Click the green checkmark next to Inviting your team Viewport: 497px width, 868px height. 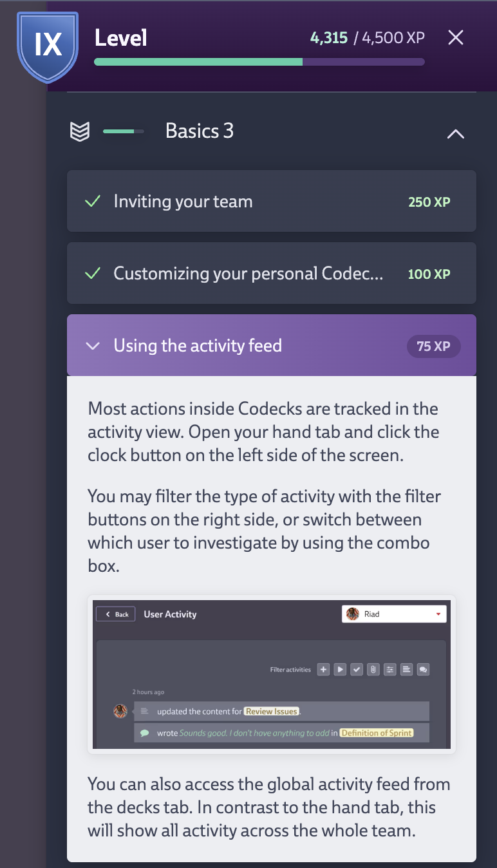pyautogui.click(x=92, y=201)
